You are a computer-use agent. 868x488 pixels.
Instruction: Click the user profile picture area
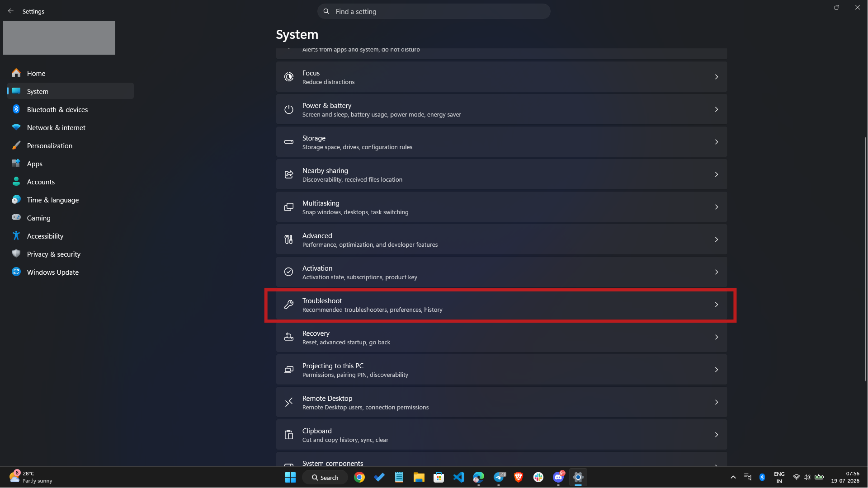pos(59,38)
